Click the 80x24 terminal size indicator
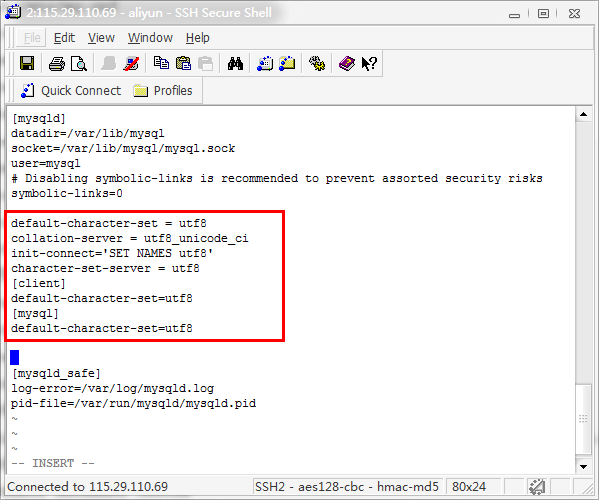Image resolution: width=599 pixels, height=500 pixels. click(x=469, y=487)
